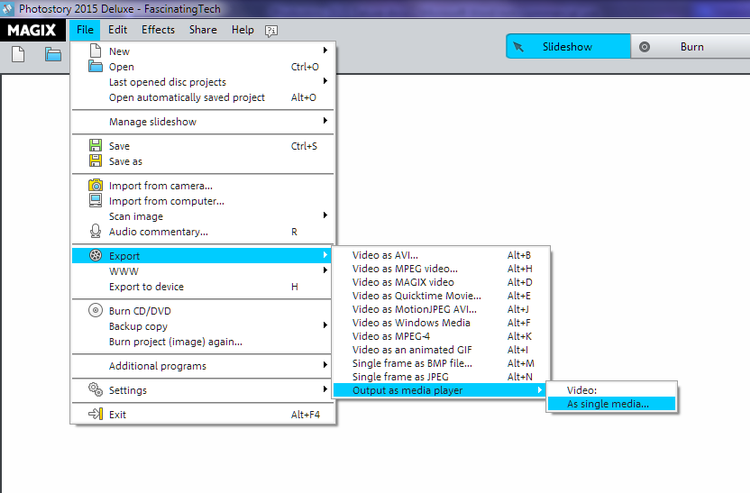
Task: Expand the Backup copy submenu
Action: (325, 325)
